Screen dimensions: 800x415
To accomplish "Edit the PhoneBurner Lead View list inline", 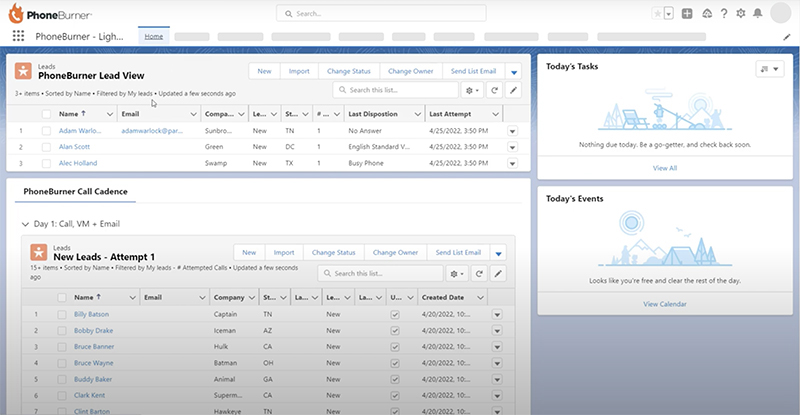I will click(513, 90).
